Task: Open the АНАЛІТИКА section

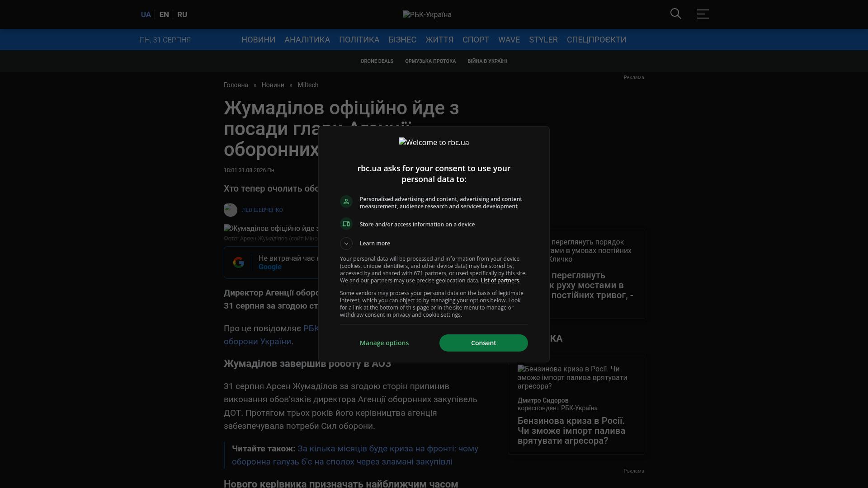Action: coord(307,40)
